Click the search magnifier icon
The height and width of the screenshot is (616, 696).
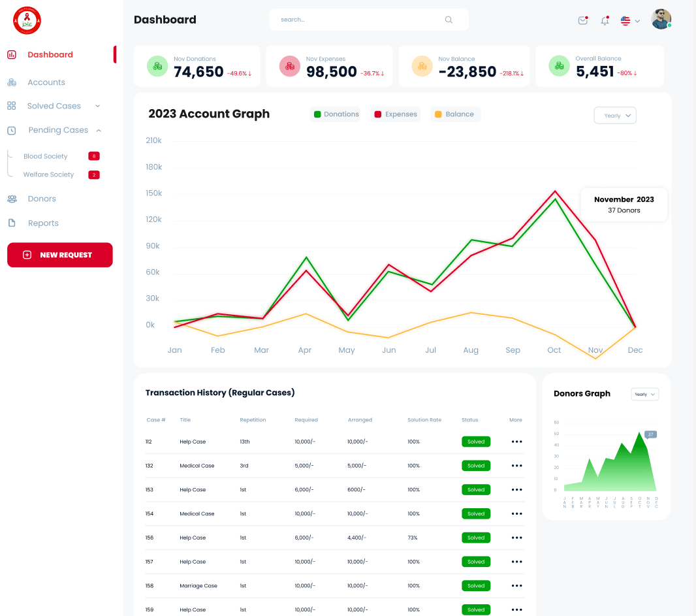point(449,20)
